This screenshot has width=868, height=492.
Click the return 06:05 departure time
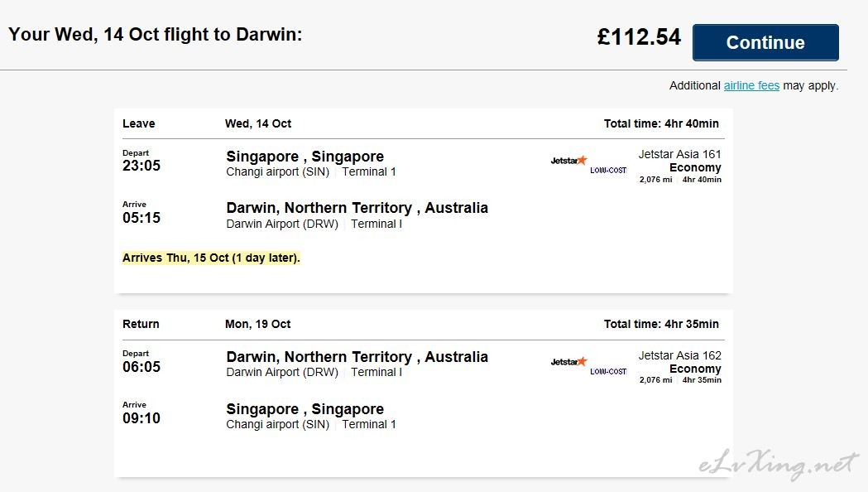tap(141, 367)
